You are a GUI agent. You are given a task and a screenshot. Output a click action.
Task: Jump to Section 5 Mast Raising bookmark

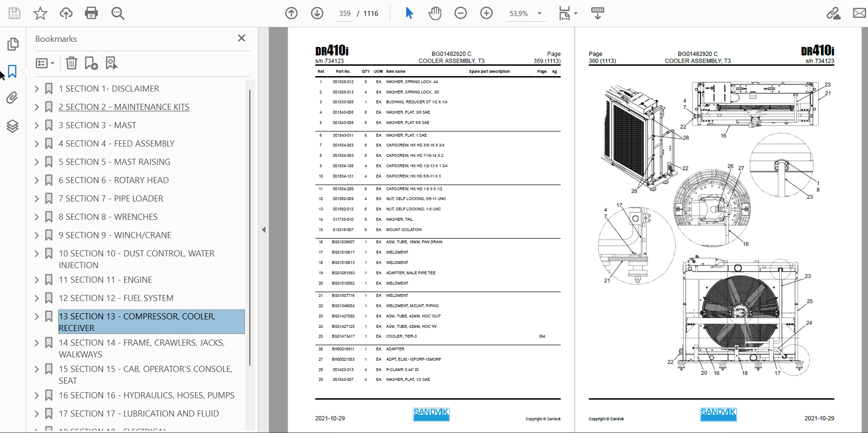(114, 162)
